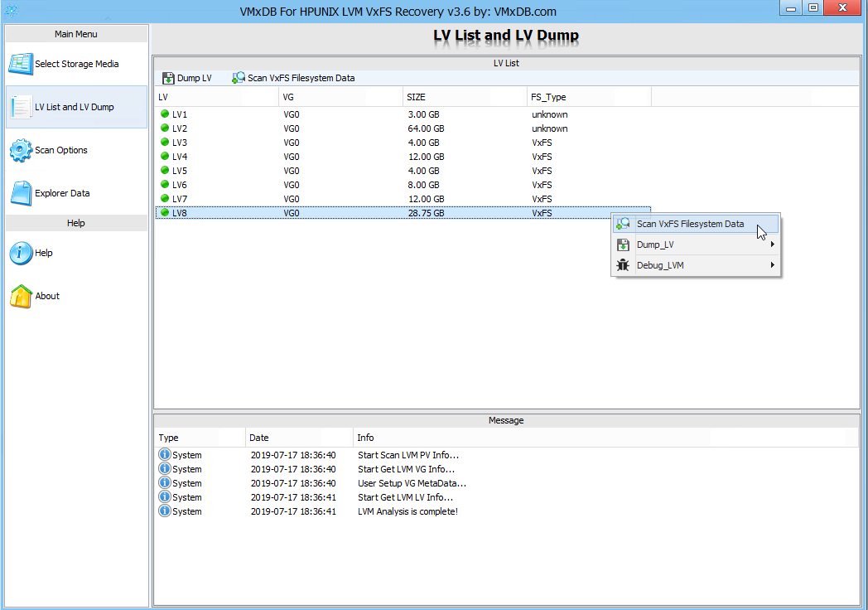868x610 pixels.
Task: Select the 'User Setup VG MetaData...' message text
Action: coord(412,483)
